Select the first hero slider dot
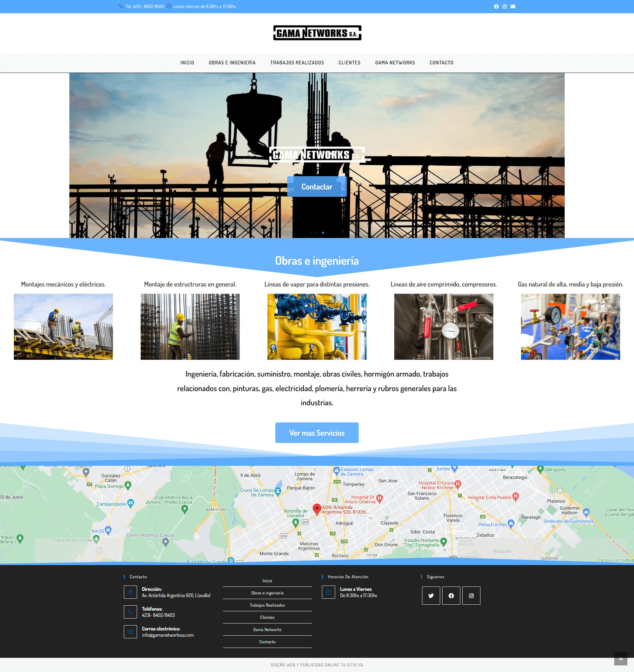 click(x=311, y=233)
